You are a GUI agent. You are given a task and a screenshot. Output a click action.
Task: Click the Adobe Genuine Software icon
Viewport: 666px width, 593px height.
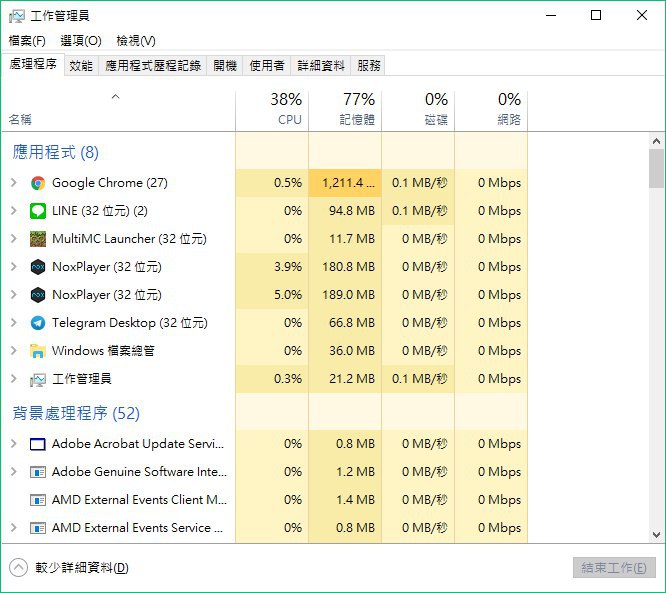[38, 472]
